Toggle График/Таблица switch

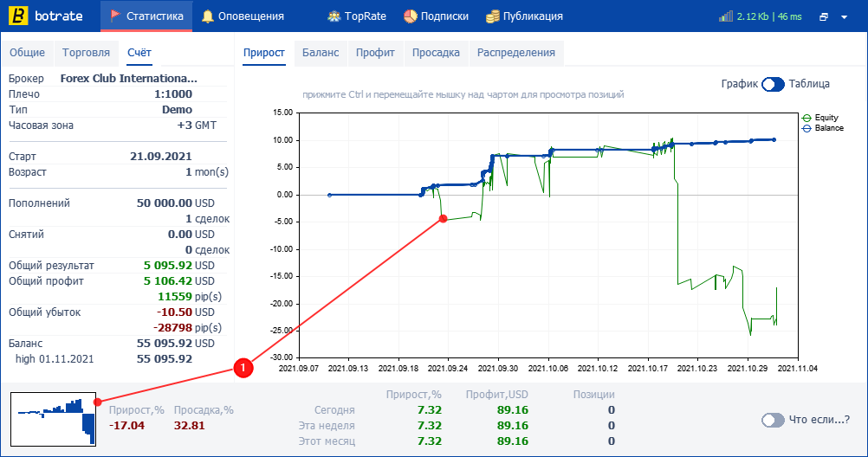pos(773,84)
